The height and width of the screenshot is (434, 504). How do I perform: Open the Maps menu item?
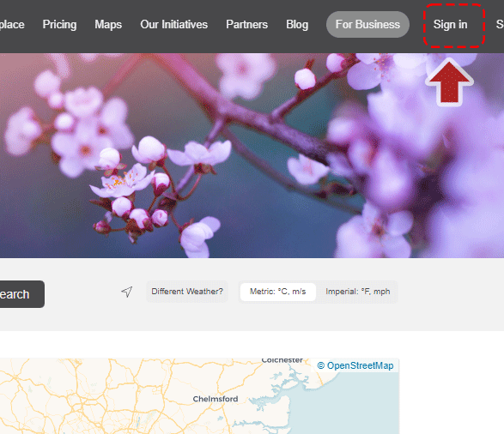click(x=108, y=25)
